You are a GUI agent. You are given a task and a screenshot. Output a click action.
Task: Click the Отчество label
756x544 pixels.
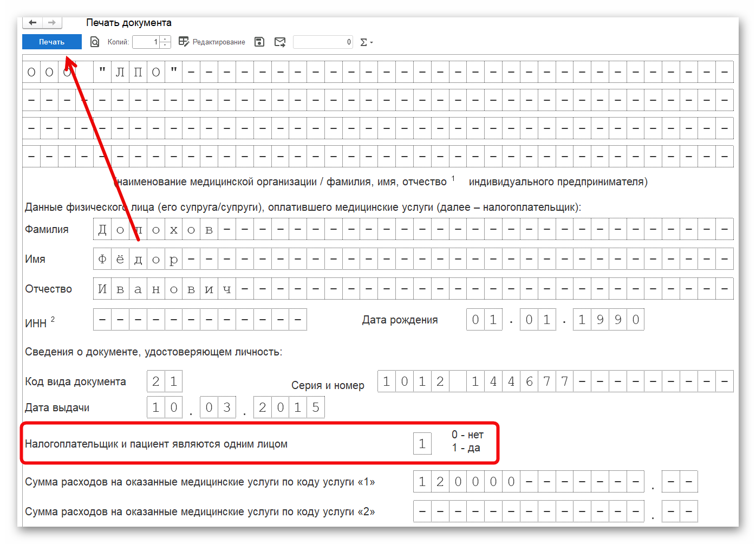pyautogui.click(x=48, y=289)
